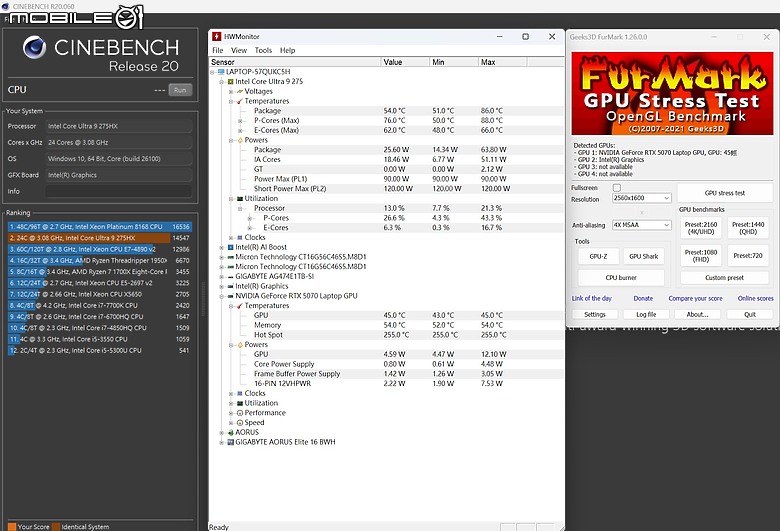Select the Hot Spot 255.0 °C row
The width and height of the screenshot is (780, 531).
[386, 335]
